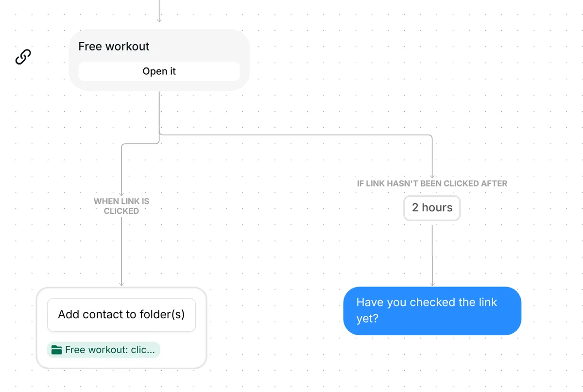Click the arrowhead above the blue message bubble
The height and width of the screenshot is (392, 583).
432,284
